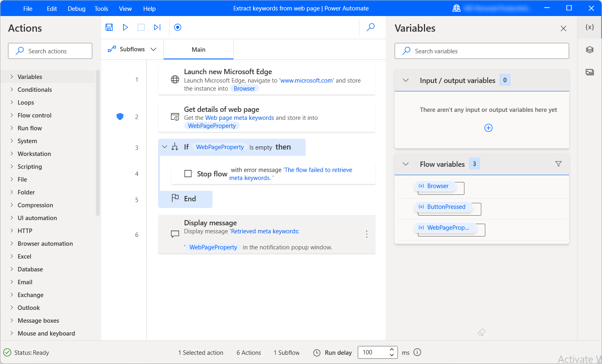Collapse the Flow variables section
Screen dimensions: 602x364
[x=405, y=164]
